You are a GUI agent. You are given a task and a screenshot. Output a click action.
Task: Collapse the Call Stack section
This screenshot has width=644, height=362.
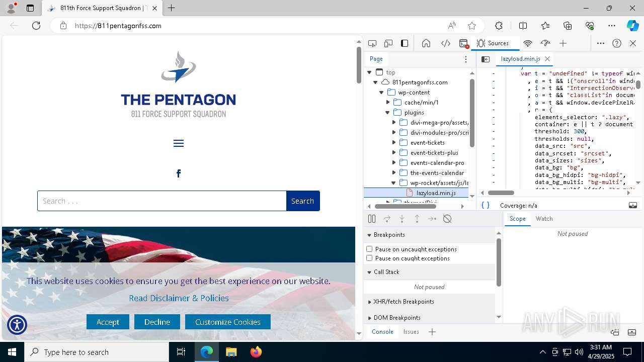click(x=369, y=272)
